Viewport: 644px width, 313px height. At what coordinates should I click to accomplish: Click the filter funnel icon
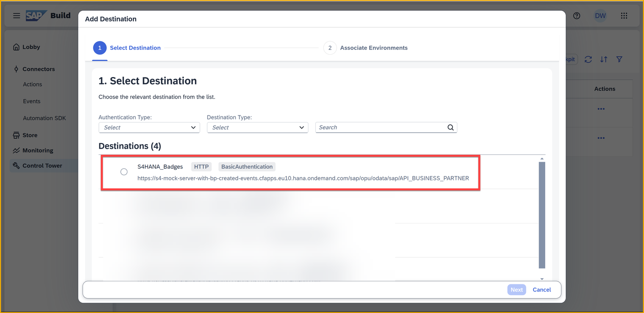pos(619,59)
